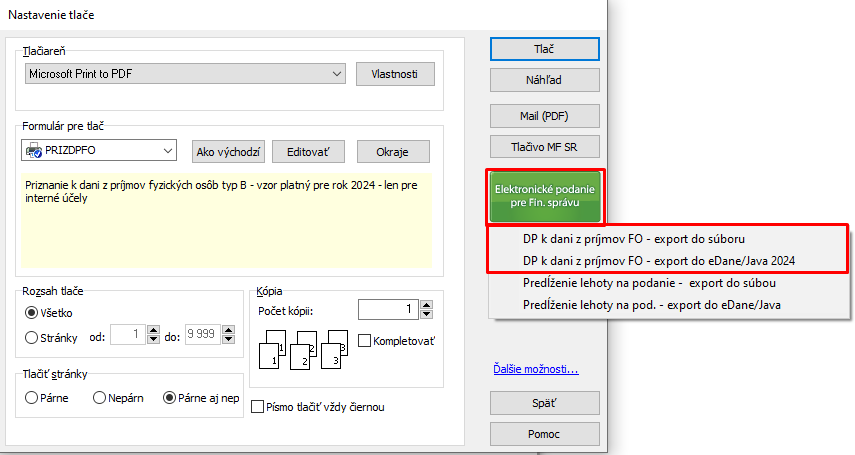The height and width of the screenshot is (455, 855).
Task: Click the collate pages illustration icon
Action: [303, 349]
